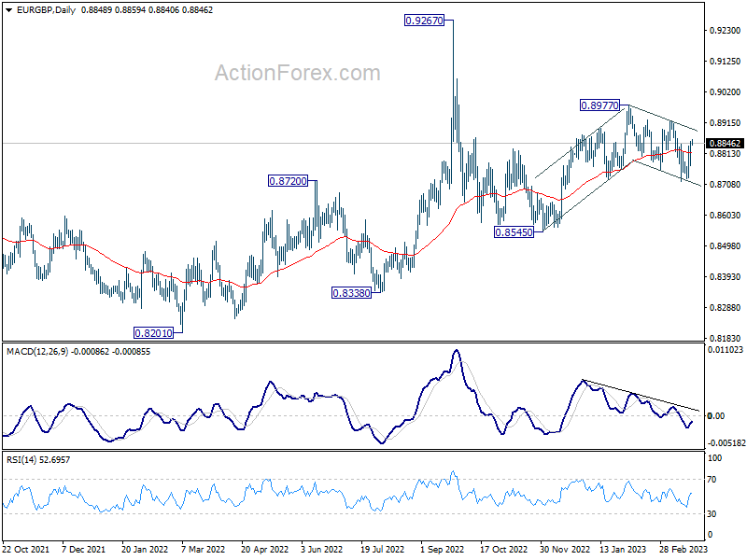747x560 pixels.
Task: Select the 0.89770 price label
Action: point(599,105)
